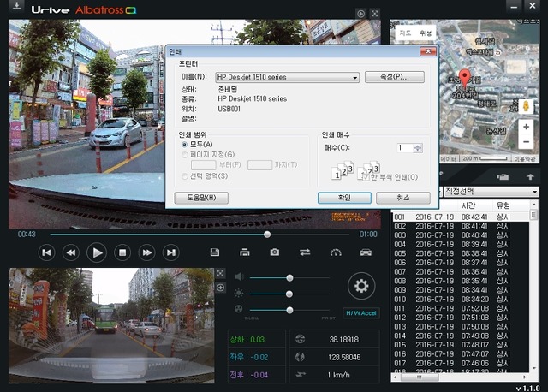Click the Street View pegman icon on the map
Screen dimensions: 548x392
(x=526, y=106)
